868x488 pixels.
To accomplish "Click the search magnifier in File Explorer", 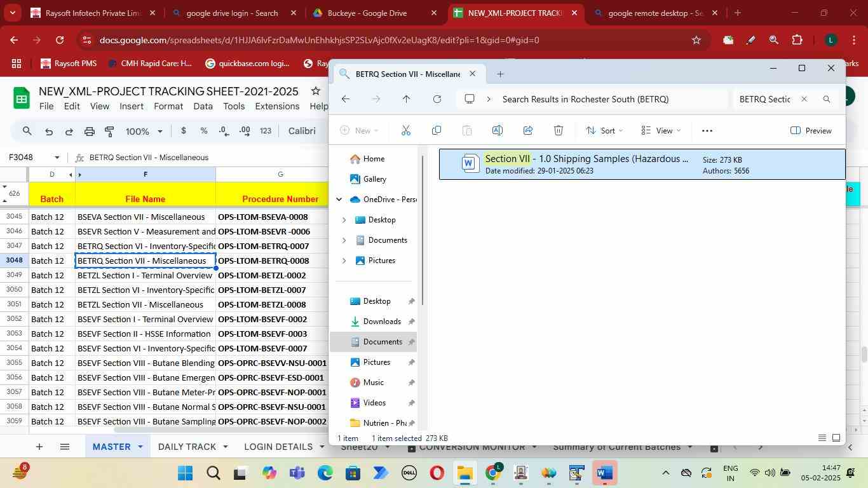I will click(827, 99).
